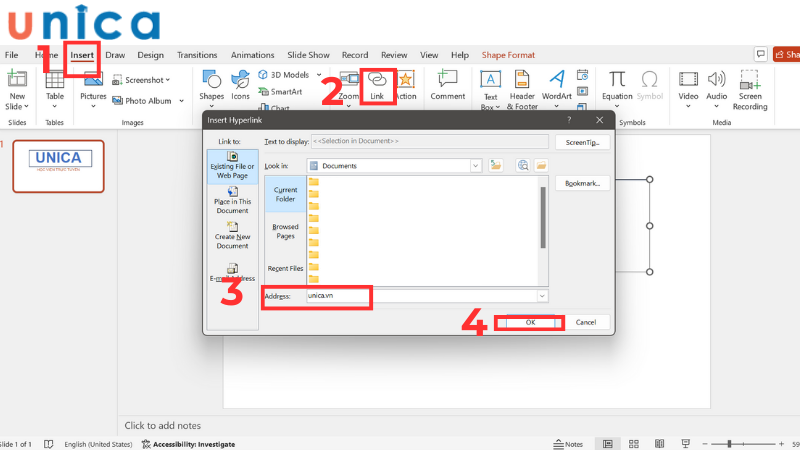Insert WordArt text
The image size is (800, 450).
[557, 87]
